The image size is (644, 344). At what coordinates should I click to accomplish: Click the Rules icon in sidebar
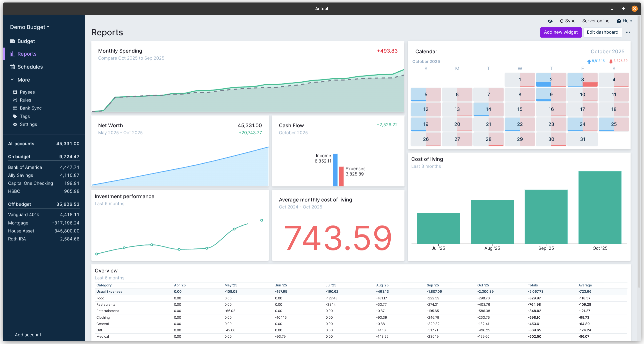15,100
